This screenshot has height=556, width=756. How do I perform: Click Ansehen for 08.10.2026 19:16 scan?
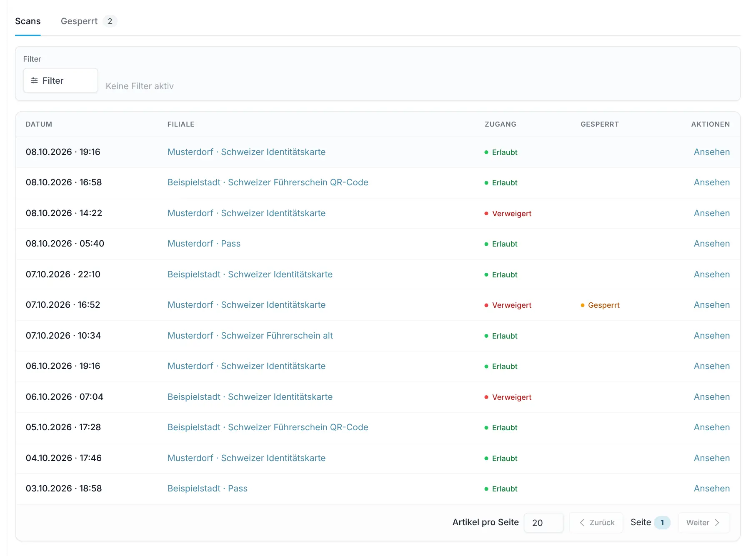tap(711, 152)
